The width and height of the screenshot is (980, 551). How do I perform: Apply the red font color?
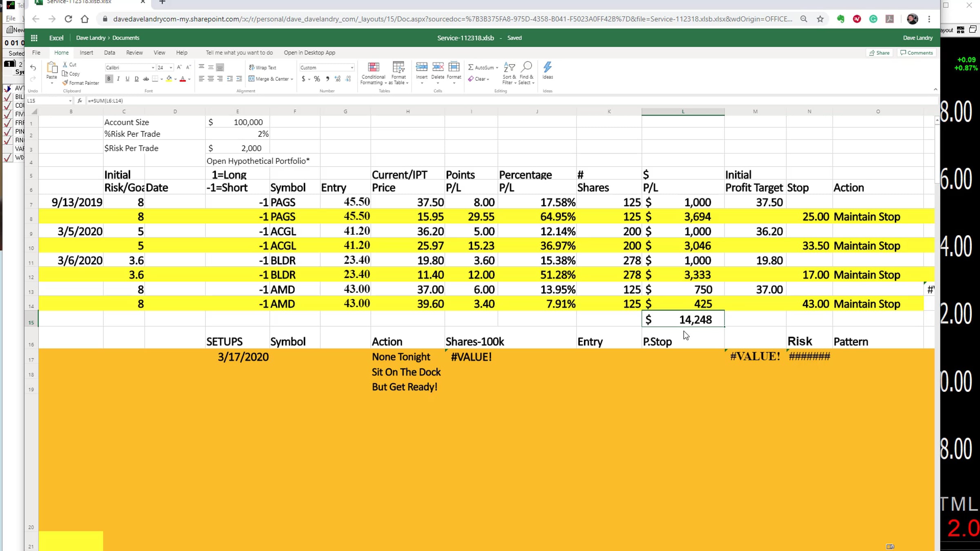coord(183,79)
